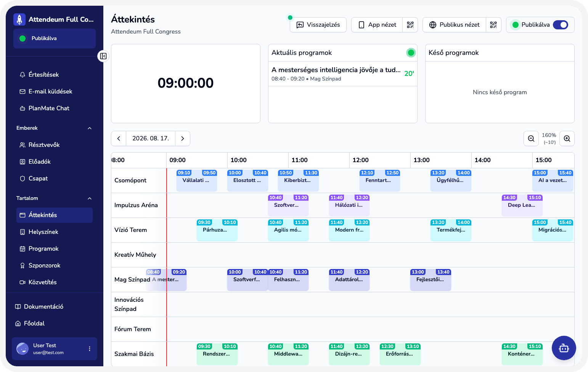The image size is (588, 372).
Task: Open Csapat page
Action: point(55,179)
